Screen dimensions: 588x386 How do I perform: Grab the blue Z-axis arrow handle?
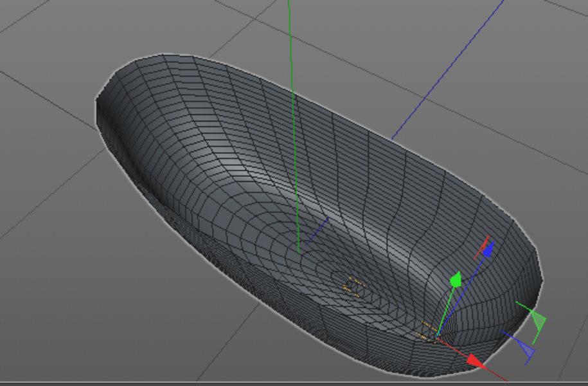pos(488,250)
